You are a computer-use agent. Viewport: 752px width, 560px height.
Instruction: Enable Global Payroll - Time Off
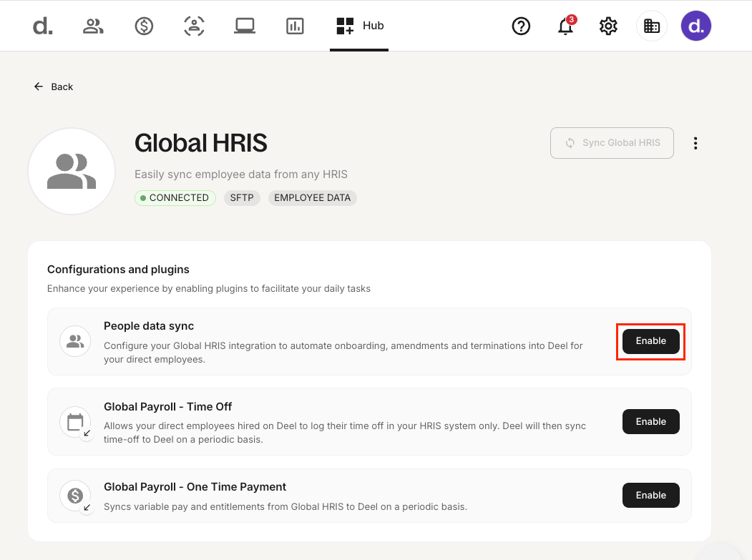coord(651,421)
